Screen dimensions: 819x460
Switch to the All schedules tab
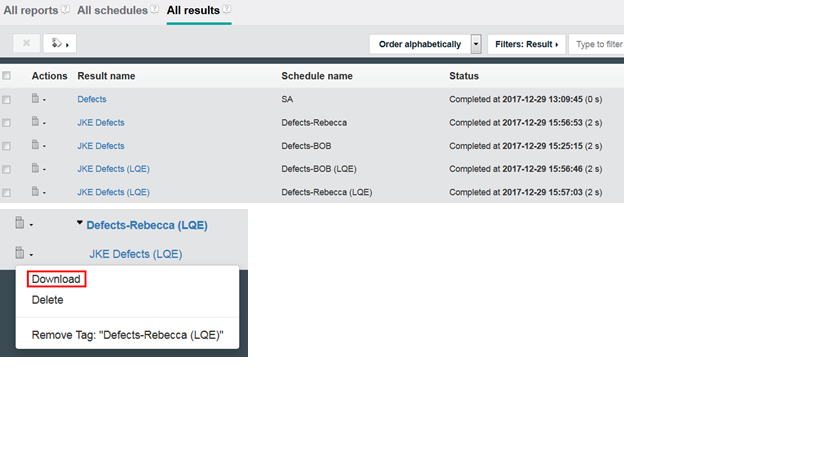tap(112, 10)
